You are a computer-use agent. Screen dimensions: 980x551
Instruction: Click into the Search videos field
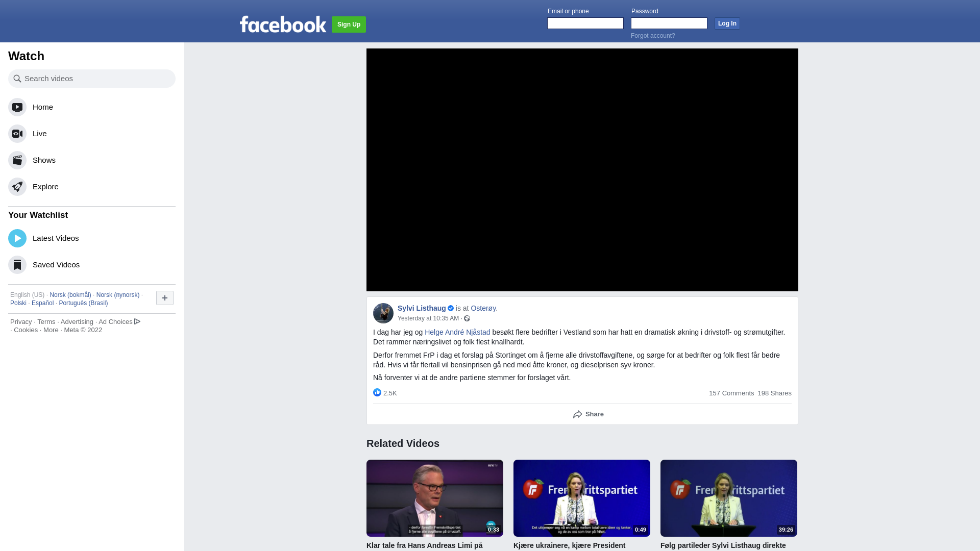click(92, 79)
